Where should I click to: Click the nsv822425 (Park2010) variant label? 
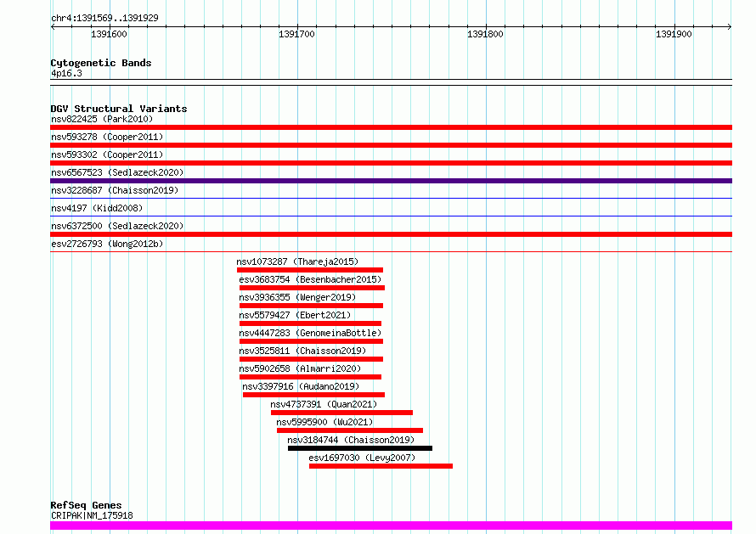[102, 119]
